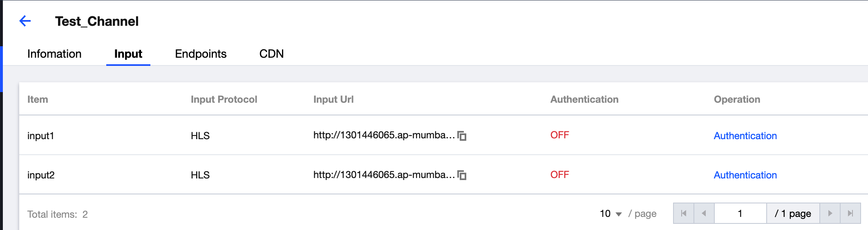Copy the input2 URL

point(462,175)
